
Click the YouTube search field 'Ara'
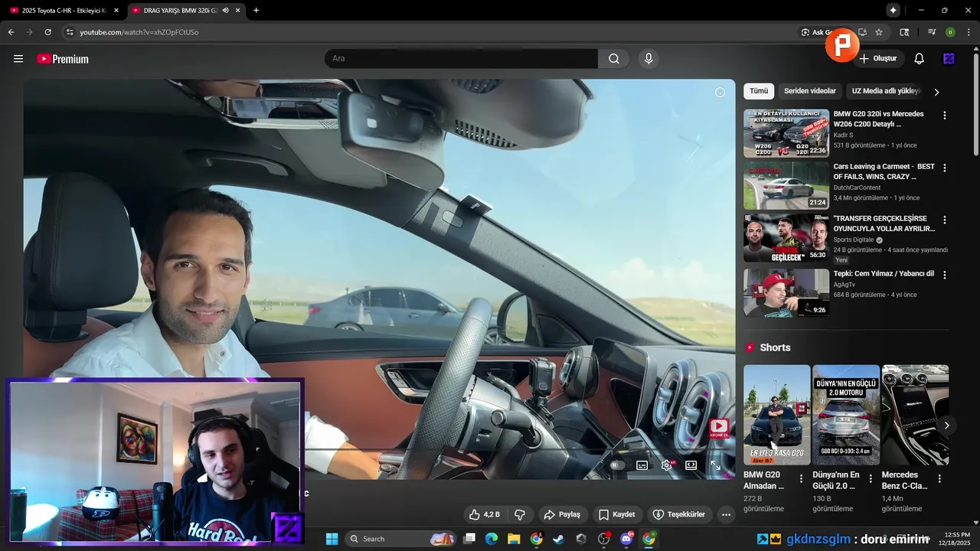point(461,59)
